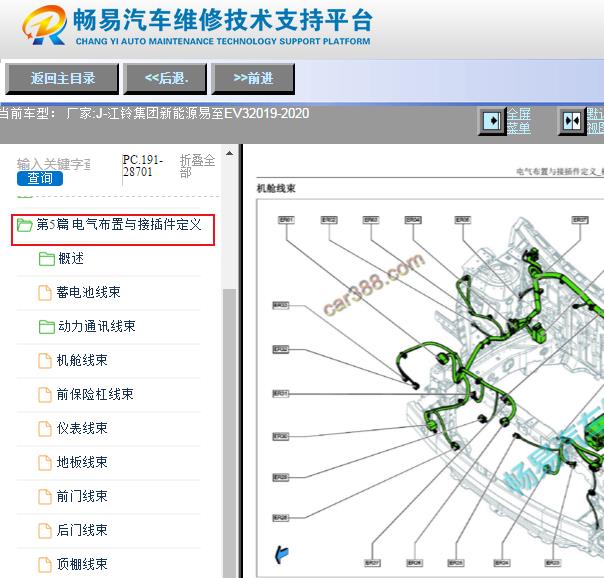Click the blue 查询 search button
Screen dimensions: 604x578
40,178
